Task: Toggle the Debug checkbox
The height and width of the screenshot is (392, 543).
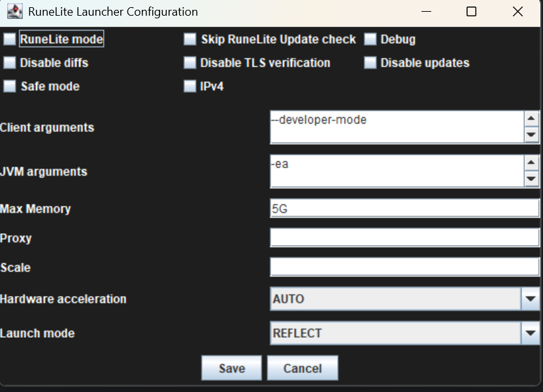Action: (x=370, y=39)
